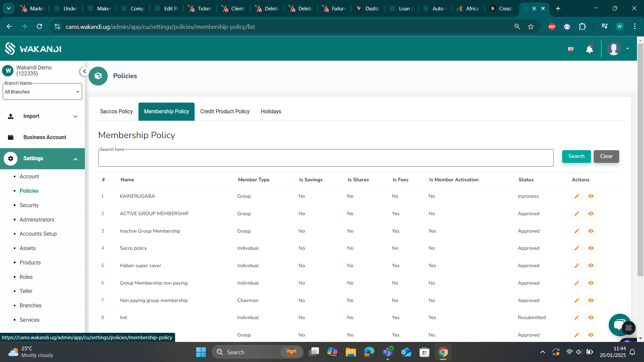Edit Non paying group membership pencil icon
The image size is (644, 362).
(577, 300)
